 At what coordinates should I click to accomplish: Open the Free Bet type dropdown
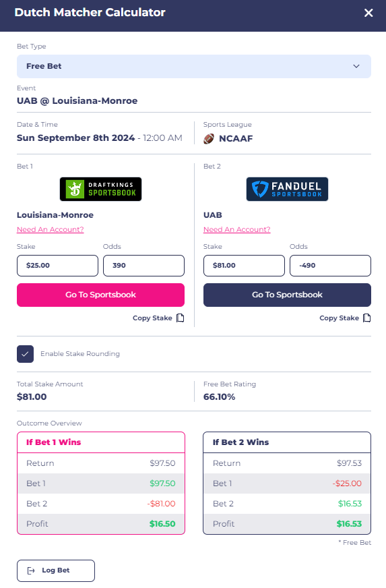click(x=194, y=66)
